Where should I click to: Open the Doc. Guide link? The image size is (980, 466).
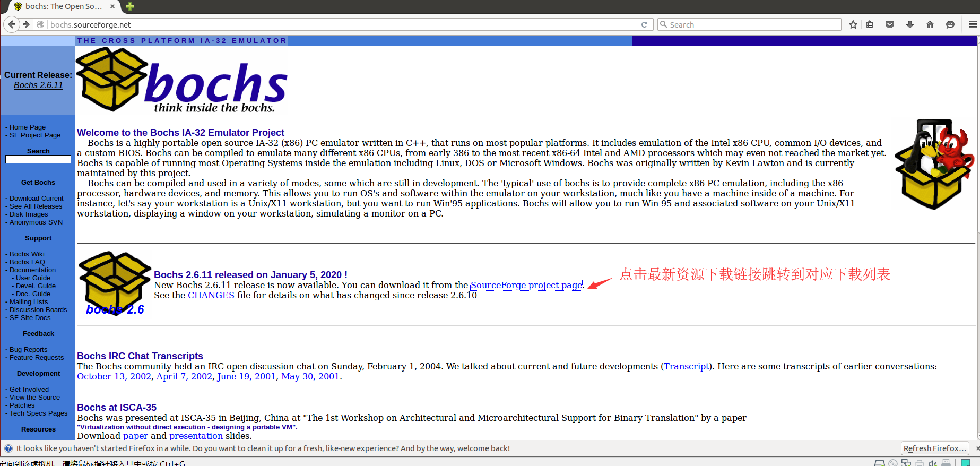click(x=33, y=294)
